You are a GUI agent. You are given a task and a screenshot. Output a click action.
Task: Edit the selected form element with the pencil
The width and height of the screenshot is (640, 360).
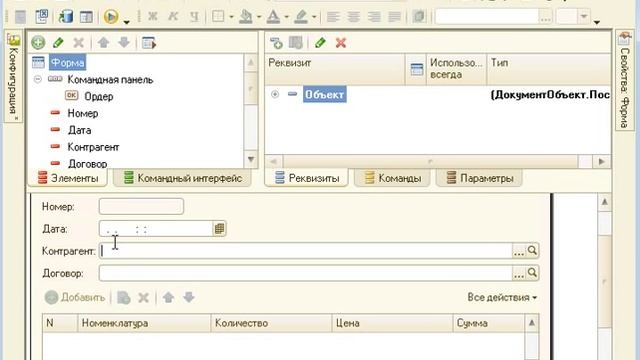[58, 42]
